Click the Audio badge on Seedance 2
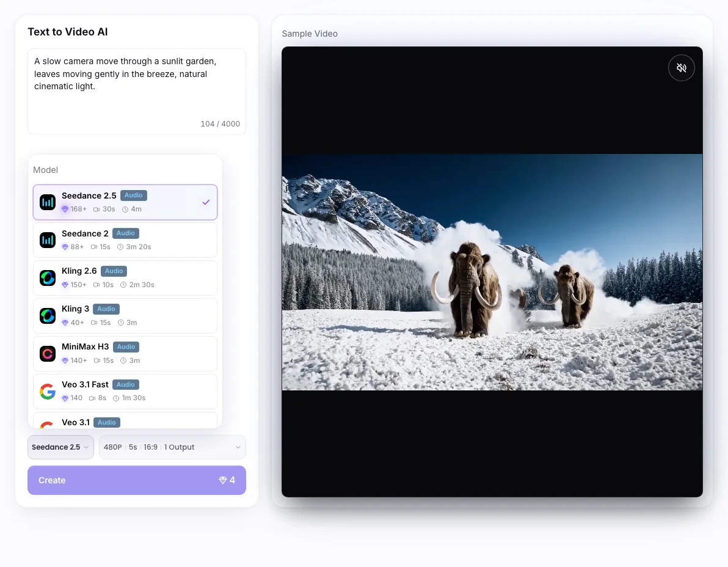 coord(126,233)
